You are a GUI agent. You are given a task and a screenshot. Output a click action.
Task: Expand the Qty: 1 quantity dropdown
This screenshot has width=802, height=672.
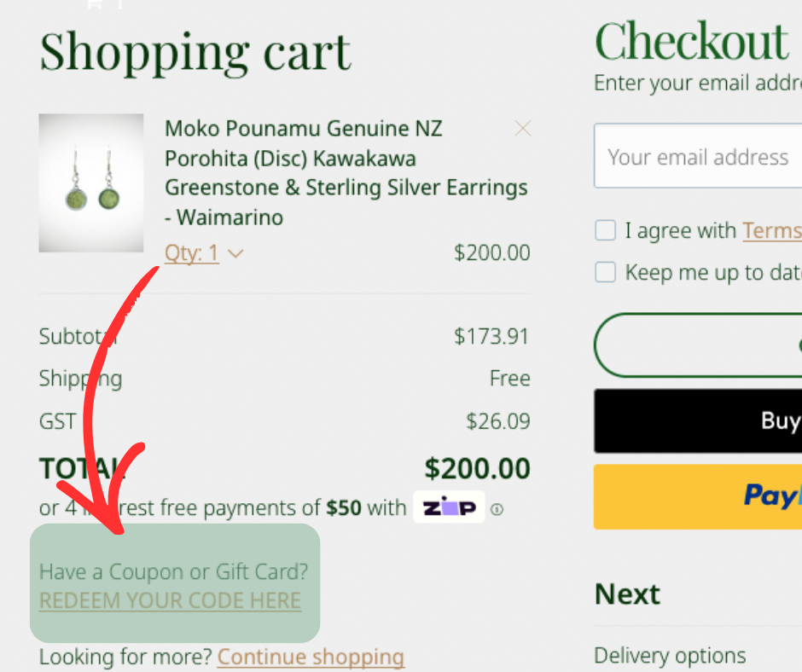pos(192,253)
